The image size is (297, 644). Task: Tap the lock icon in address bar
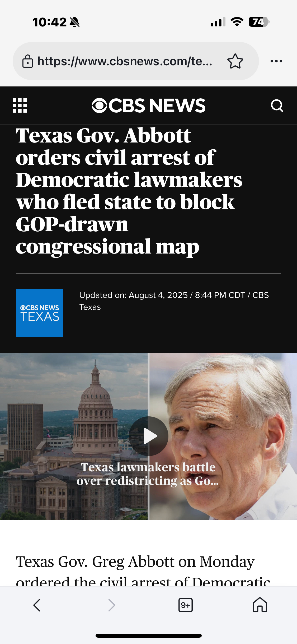[28, 61]
